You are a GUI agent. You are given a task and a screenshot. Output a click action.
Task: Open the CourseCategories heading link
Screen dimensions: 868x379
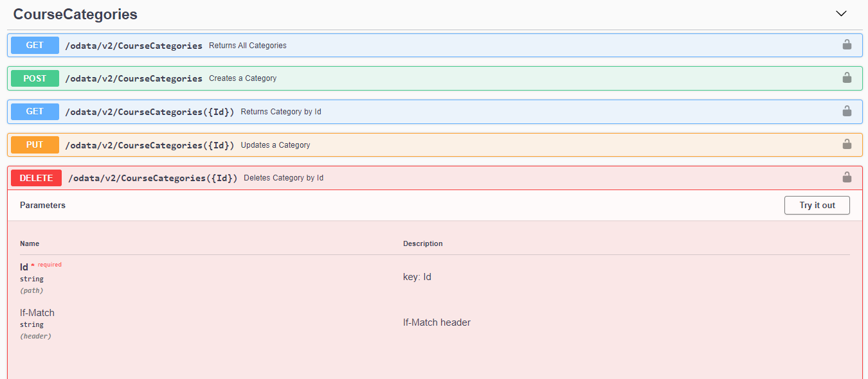coord(75,14)
